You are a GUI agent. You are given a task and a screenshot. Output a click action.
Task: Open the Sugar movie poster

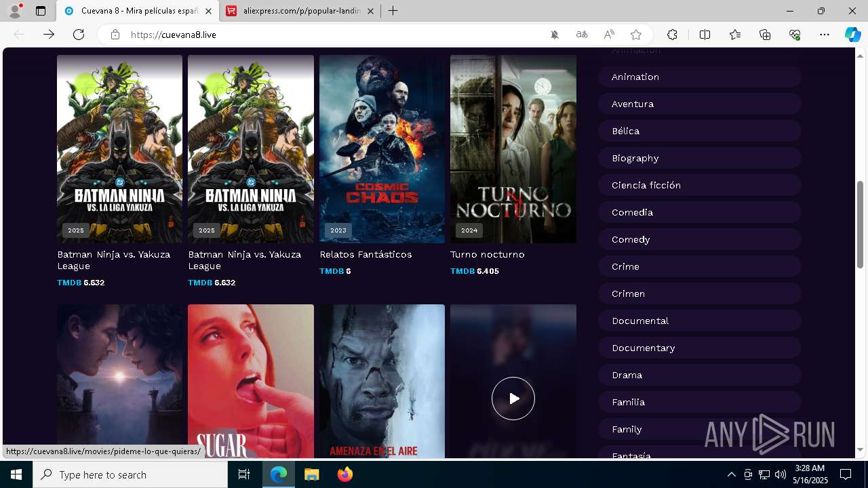pyautogui.click(x=251, y=381)
